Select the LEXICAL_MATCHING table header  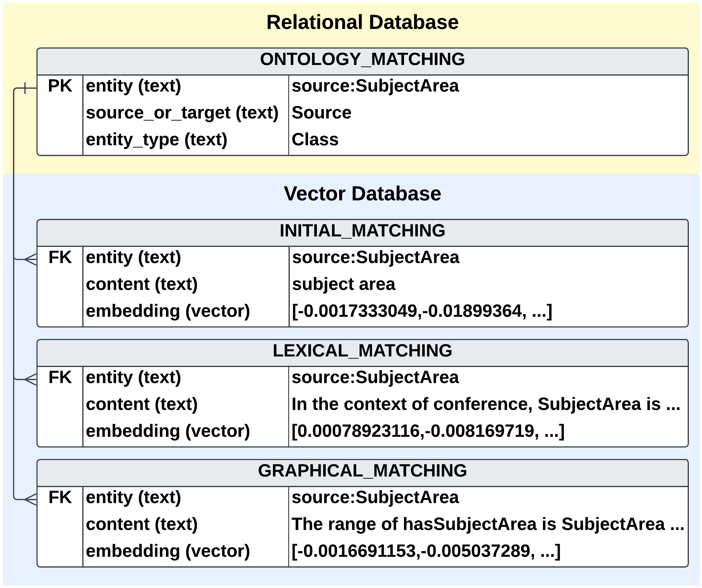362,351
